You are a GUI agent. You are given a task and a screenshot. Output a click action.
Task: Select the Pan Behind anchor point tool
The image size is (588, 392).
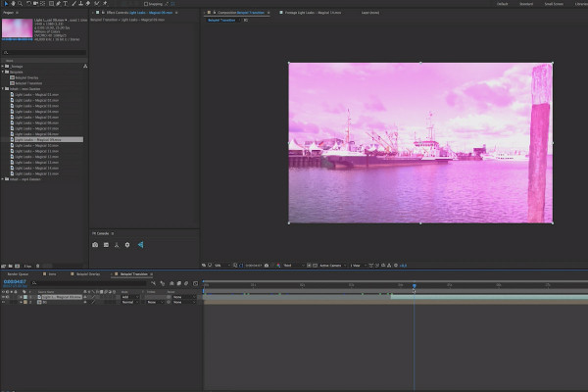(42, 3)
